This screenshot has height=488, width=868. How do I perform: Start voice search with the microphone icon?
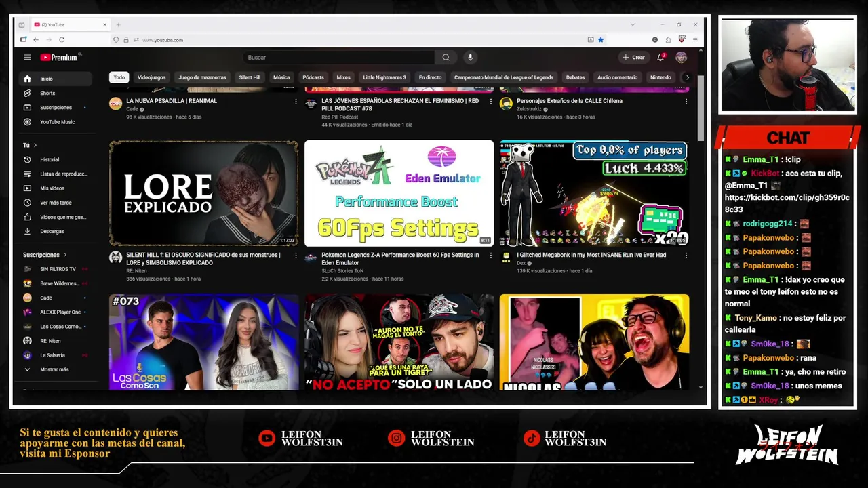click(x=470, y=58)
